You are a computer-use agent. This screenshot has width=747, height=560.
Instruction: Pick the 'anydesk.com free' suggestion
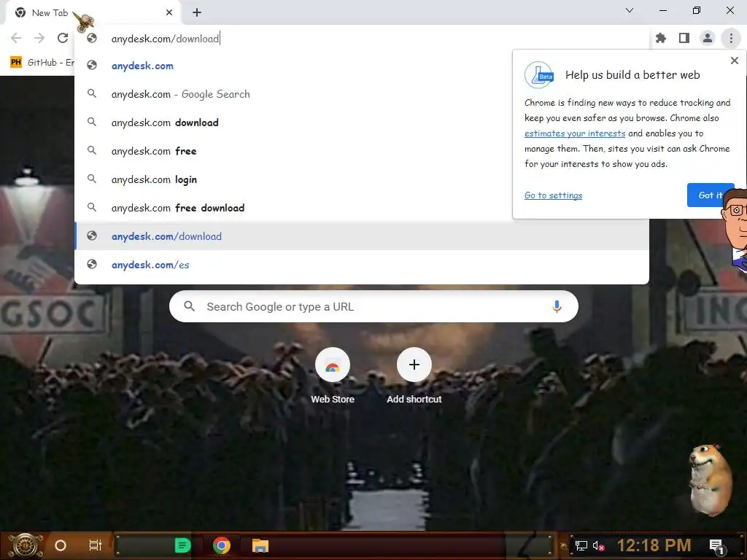[362, 151]
